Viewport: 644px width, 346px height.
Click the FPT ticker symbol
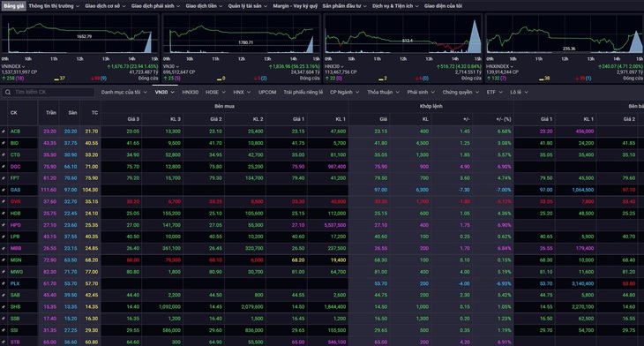(x=15, y=178)
